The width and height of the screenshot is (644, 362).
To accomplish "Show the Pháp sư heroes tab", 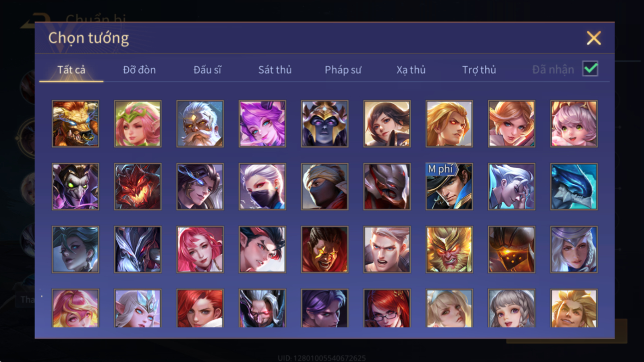I will point(343,70).
